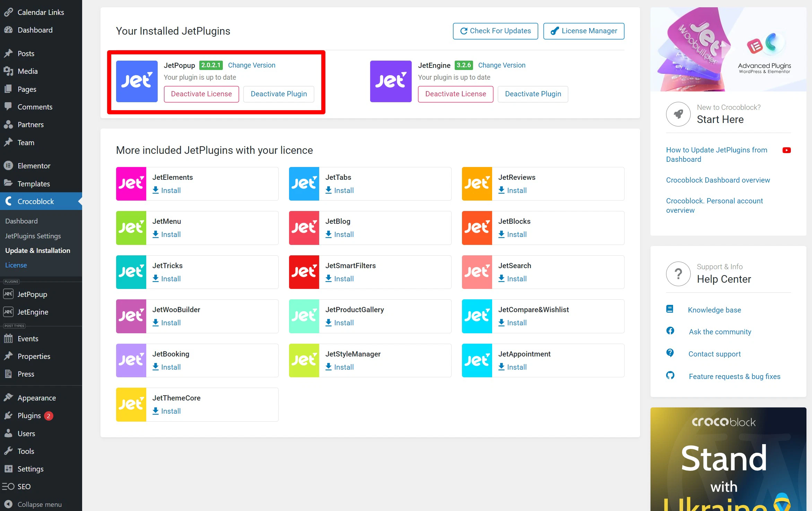
Task: Open the License Manager
Action: [584, 31]
